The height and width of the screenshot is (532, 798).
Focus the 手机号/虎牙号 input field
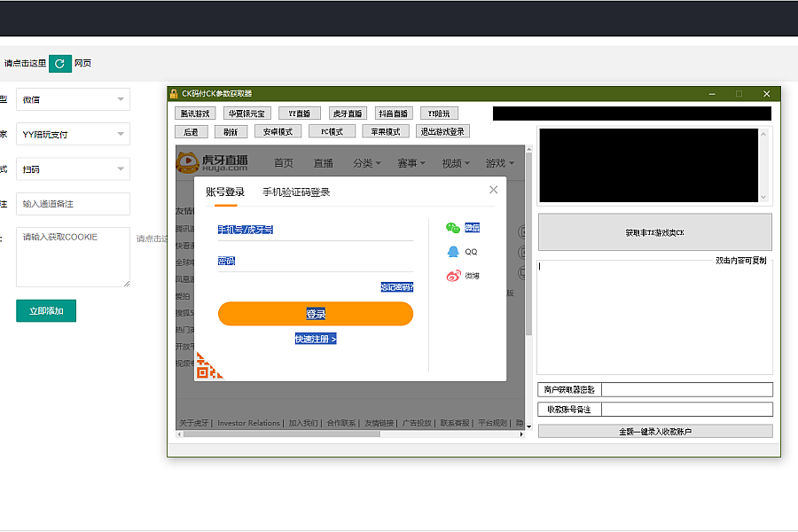(316, 230)
